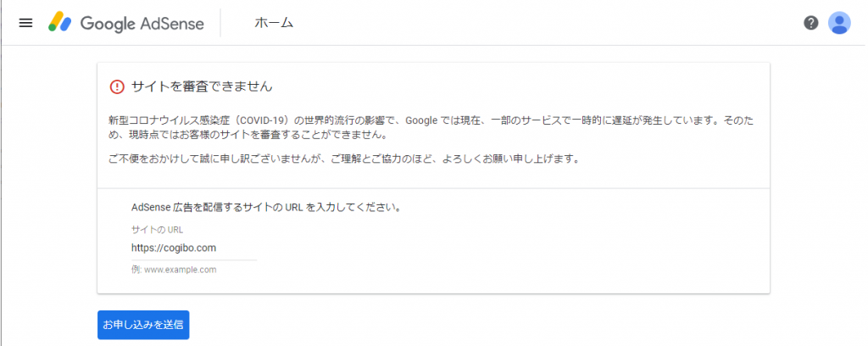The height and width of the screenshot is (346, 868).
Task: Click the ご不便をおかけして apology sentence
Action: (x=344, y=159)
